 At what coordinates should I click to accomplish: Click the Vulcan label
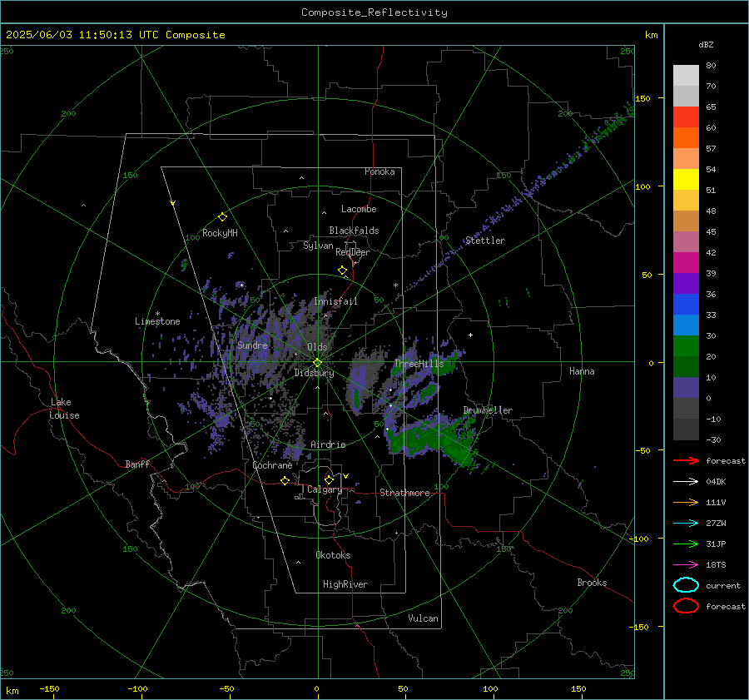pyautogui.click(x=423, y=618)
